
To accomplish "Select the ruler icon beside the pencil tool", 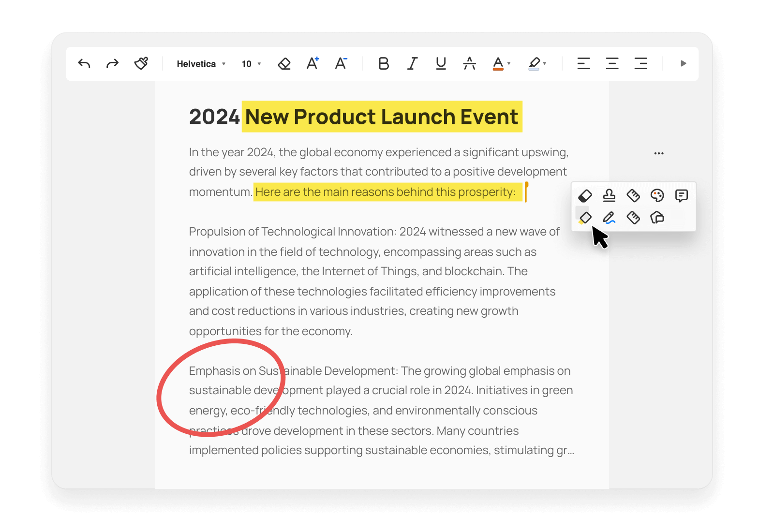I will 633,218.
